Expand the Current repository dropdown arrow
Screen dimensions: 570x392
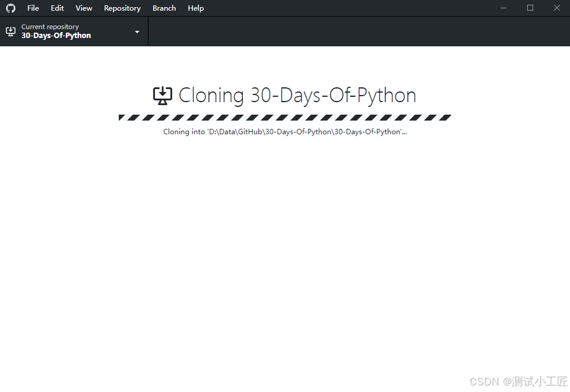click(x=137, y=31)
